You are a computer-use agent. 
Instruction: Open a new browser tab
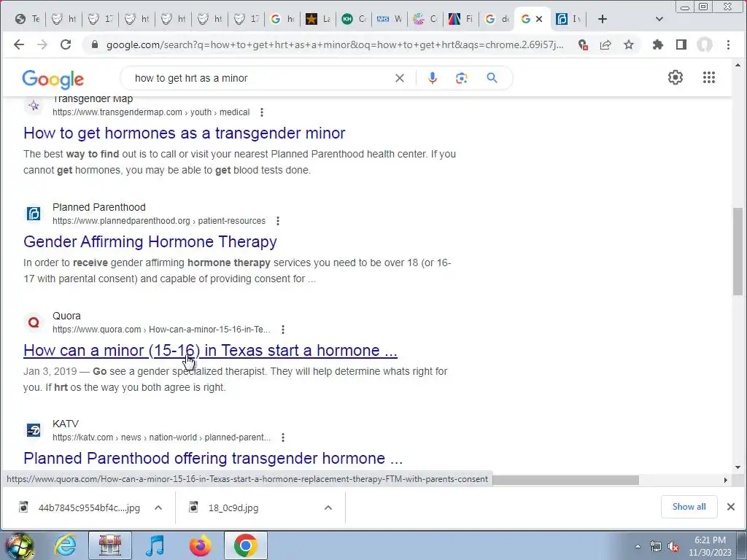click(602, 19)
